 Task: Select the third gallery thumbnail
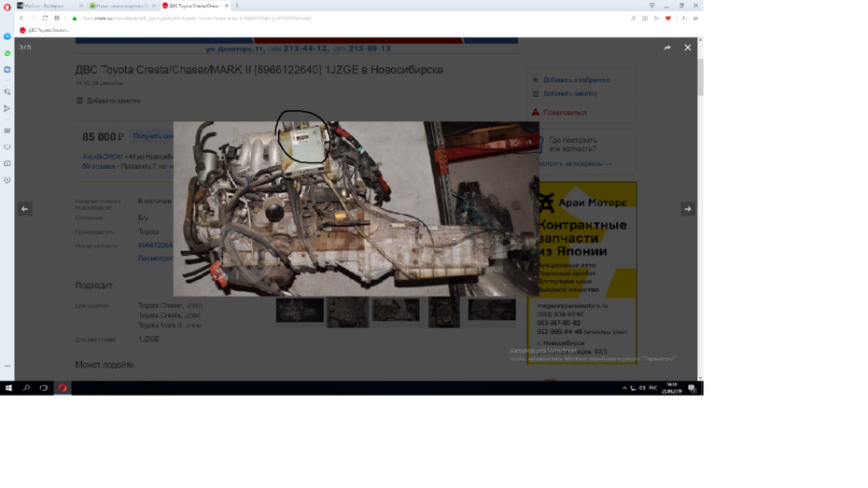pos(396,310)
